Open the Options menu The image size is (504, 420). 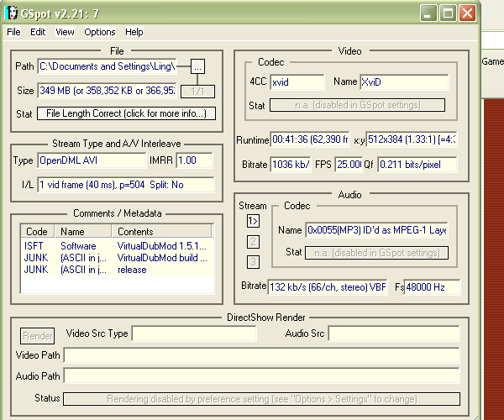100,32
